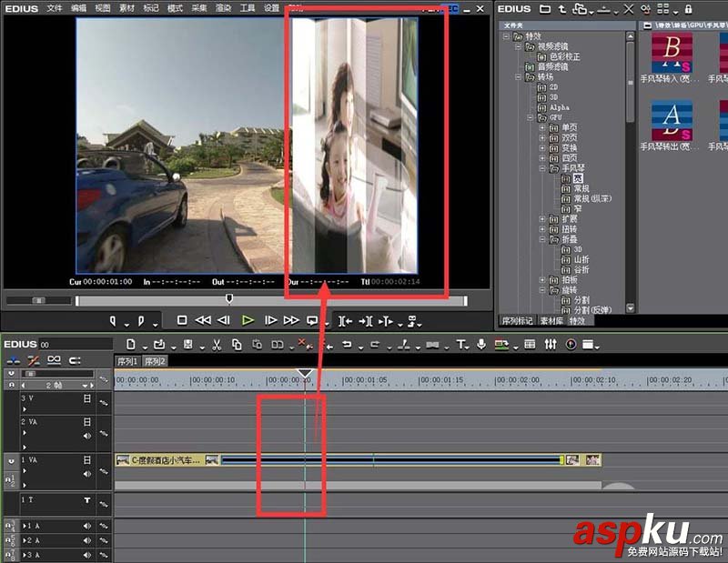Click the Open Project icon in timeline toolbar
Image resolution: width=728 pixels, height=563 pixels.
159,345
